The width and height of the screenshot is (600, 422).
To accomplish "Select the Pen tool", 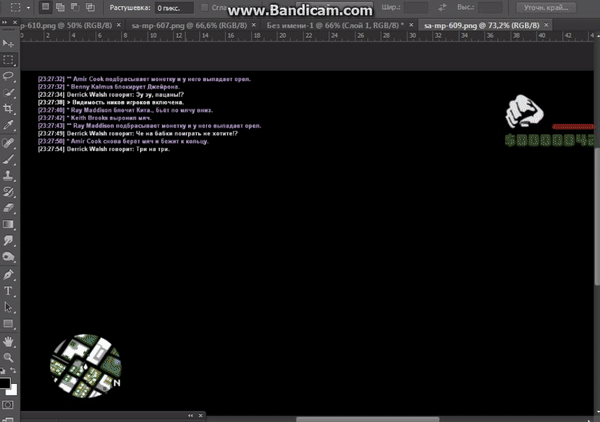I will (x=8, y=274).
